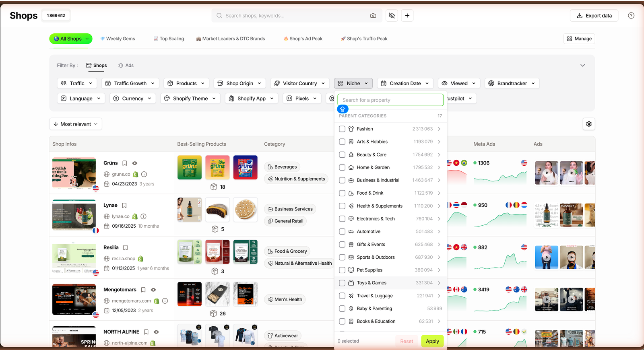This screenshot has width=644, height=350.
Task: Open the Shopify Theme filter dropdown
Action: pyautogui.click(x=190, y=99)
